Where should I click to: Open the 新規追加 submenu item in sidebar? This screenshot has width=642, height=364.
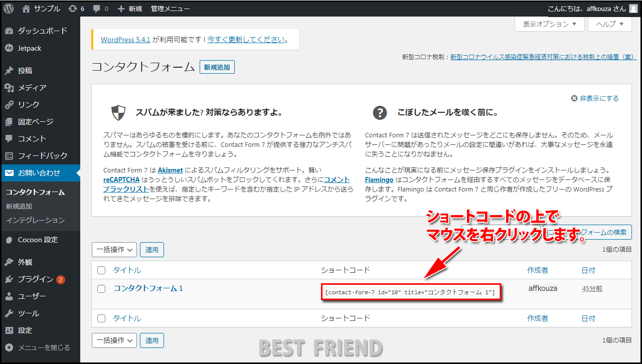(x=19, y=206)
